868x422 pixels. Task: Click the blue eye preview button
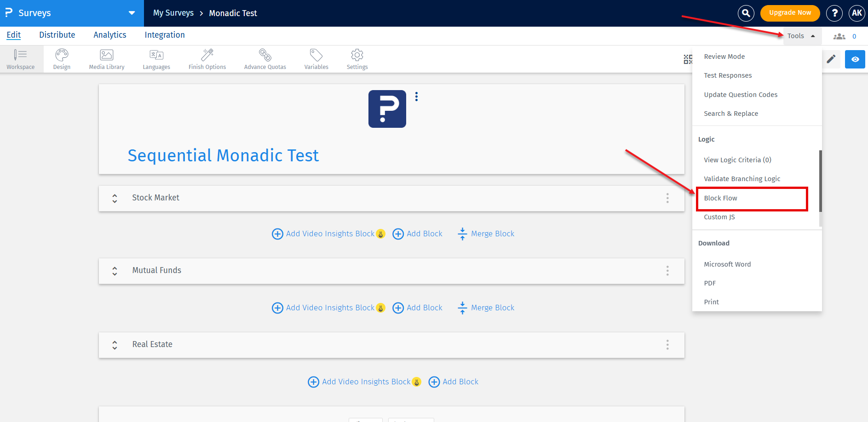pos(855,59)
